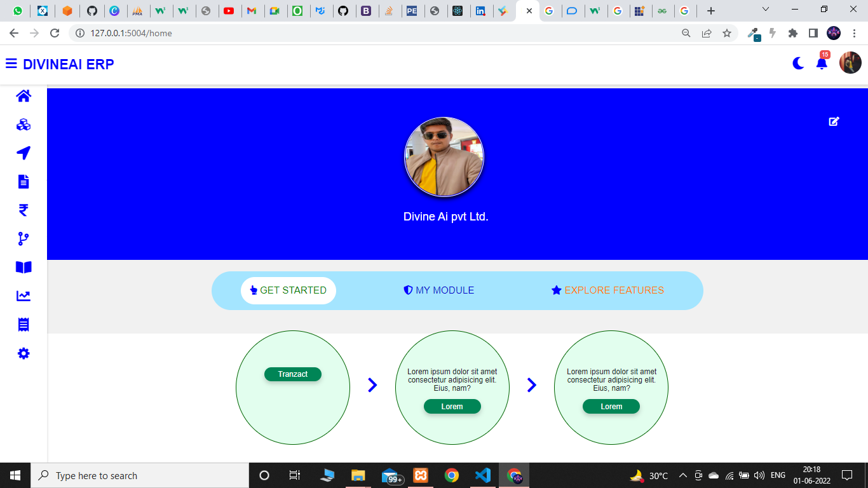This screenshot has width=868, height=488.
Task: Open the book ledger icon in sidebar
Action: click(x=23, y=267)
